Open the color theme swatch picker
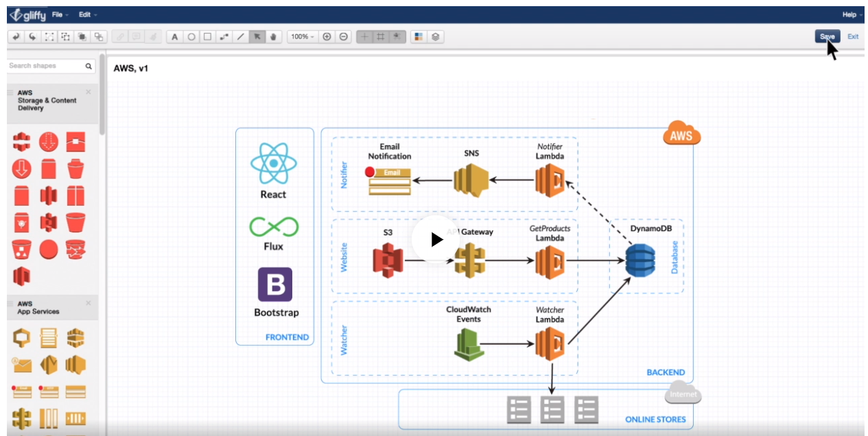Image resolution: width=868 pixels, height=436 pixels. coord(419,37)
